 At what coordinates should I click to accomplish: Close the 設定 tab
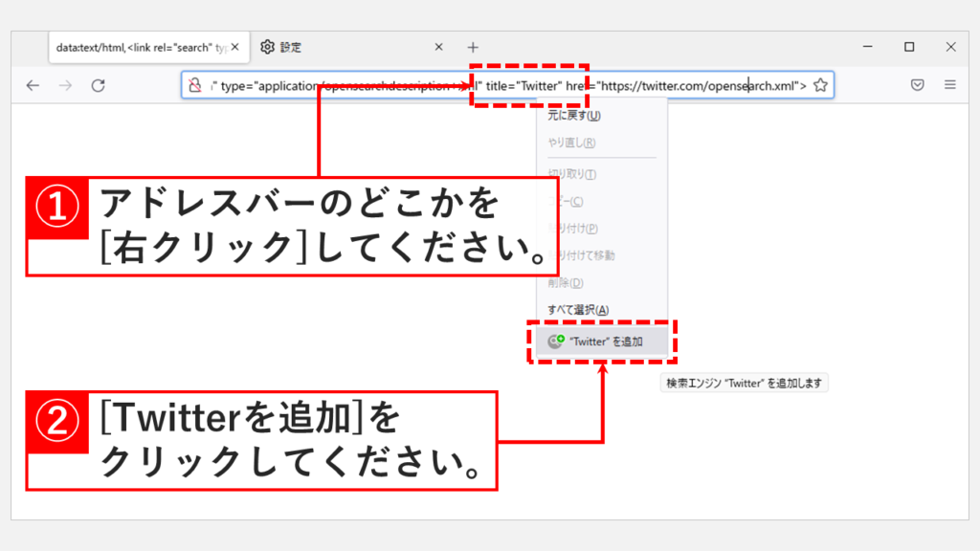point(439,47)
